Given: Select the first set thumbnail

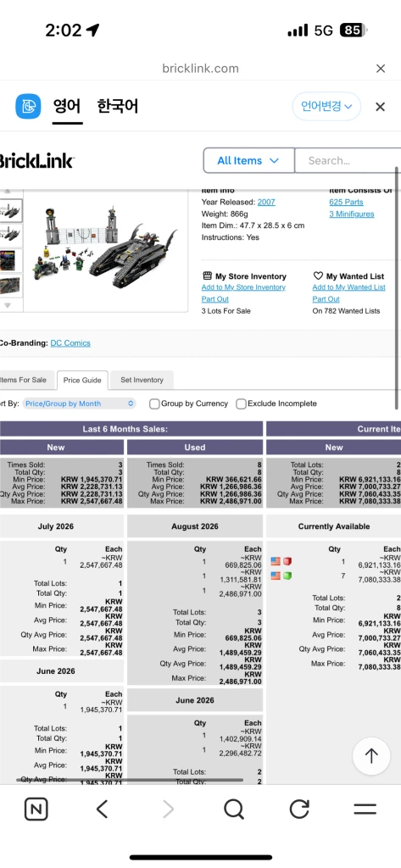Looking at the screenshot, I should coord(11,211).
